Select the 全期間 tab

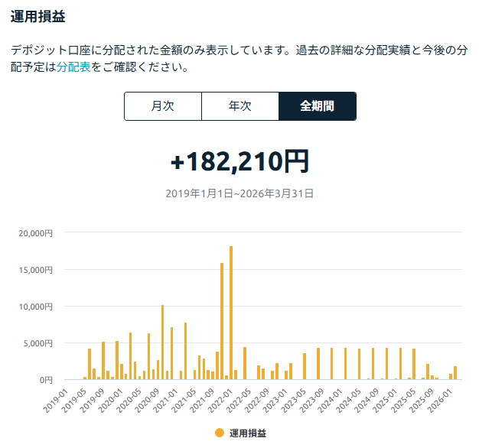tap(317, 106)
